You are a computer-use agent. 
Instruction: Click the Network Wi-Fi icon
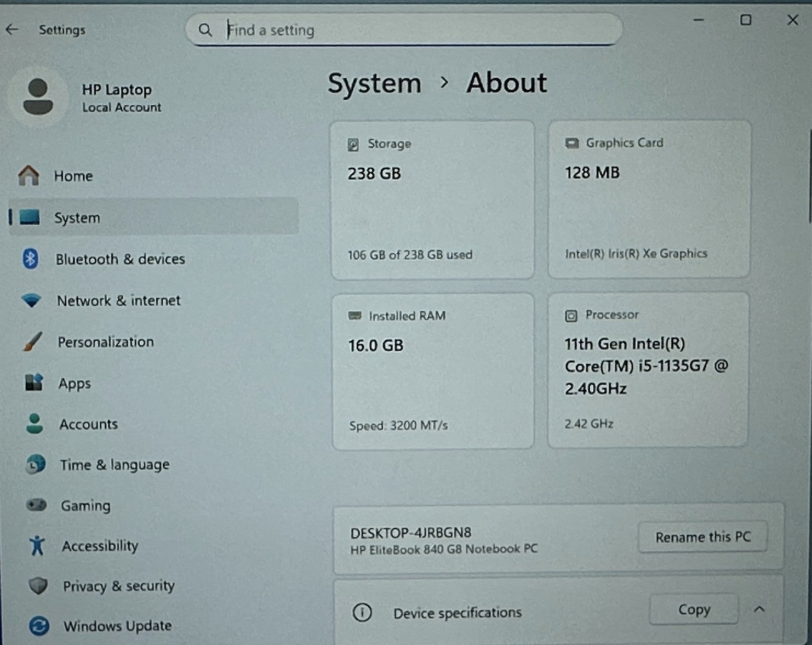(x=31, y=300)
